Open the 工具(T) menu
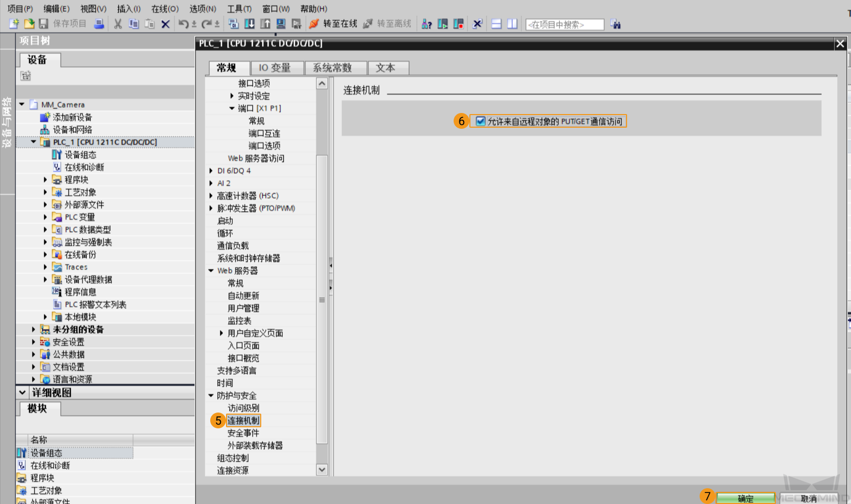Image resolution: width=851 pixels, height=504 pixels. [239, 8]
